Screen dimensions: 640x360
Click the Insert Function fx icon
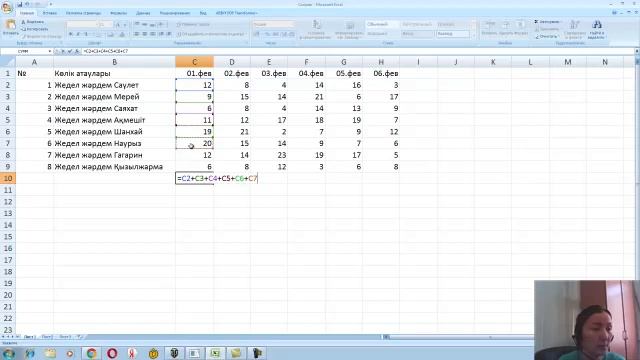pos(77,51)
